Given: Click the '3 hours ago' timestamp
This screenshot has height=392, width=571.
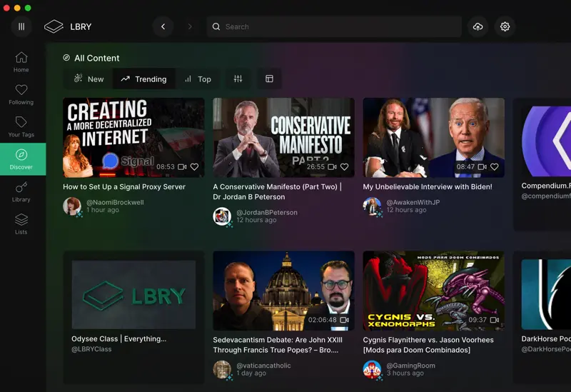Looking at the screenshot, I should 405,373.
